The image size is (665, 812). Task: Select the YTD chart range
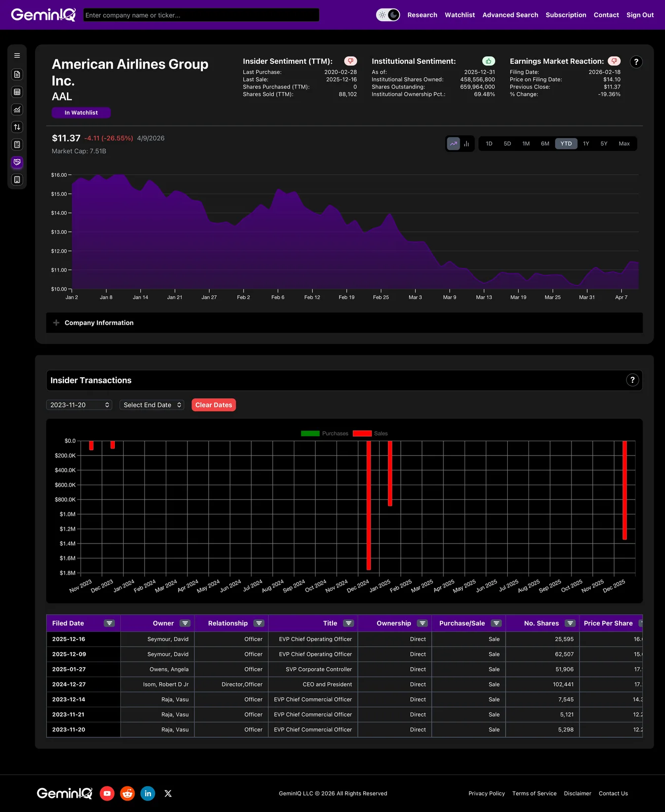566,143
